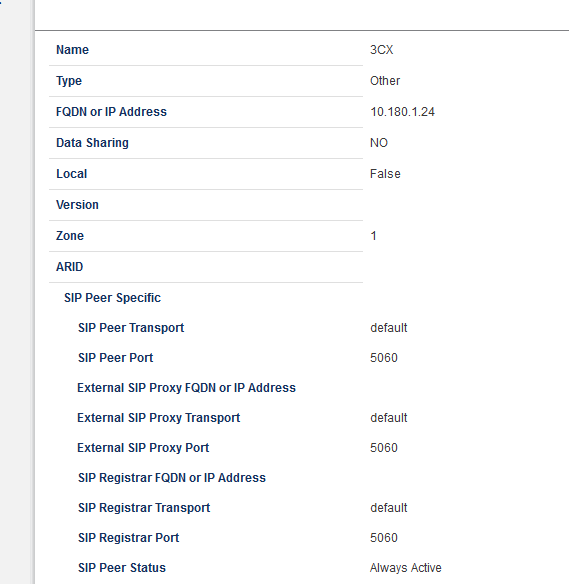The image size is (569, 584).
Task: Select the Data Sharing NO value
Action: (379, 143)
